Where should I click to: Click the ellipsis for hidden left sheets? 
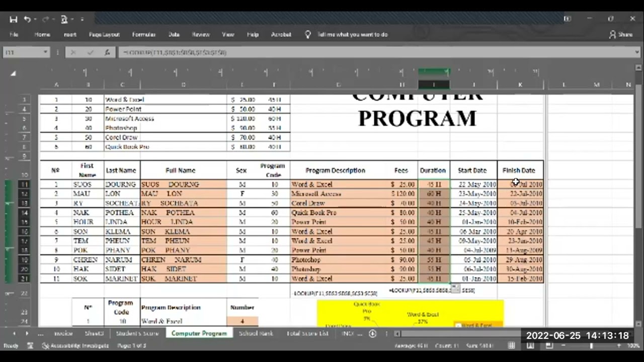pos(40,333)
